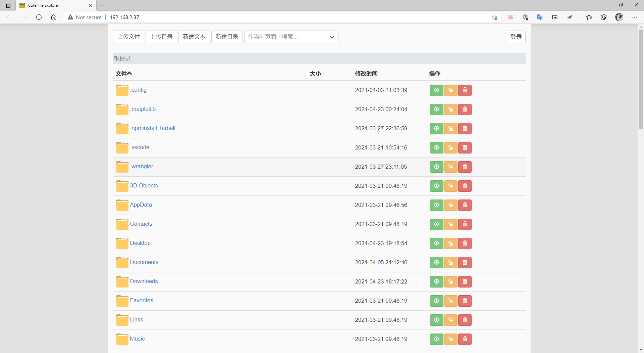Open the .config folder link
Screen dimensions: 644x353
(x=139, y=90)
